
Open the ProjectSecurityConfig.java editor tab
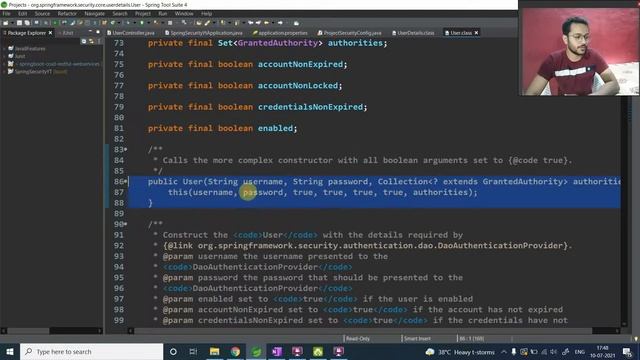tap(349, 33)
